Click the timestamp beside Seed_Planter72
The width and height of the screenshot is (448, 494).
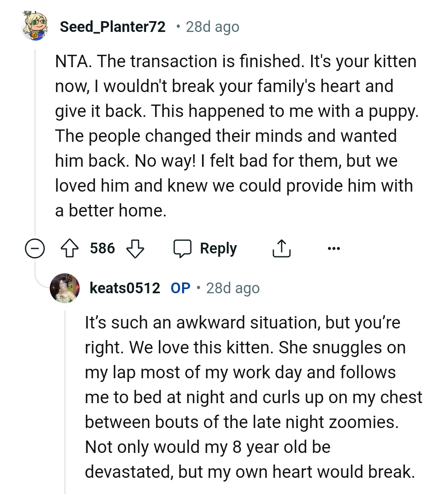[x=212, y=27]
